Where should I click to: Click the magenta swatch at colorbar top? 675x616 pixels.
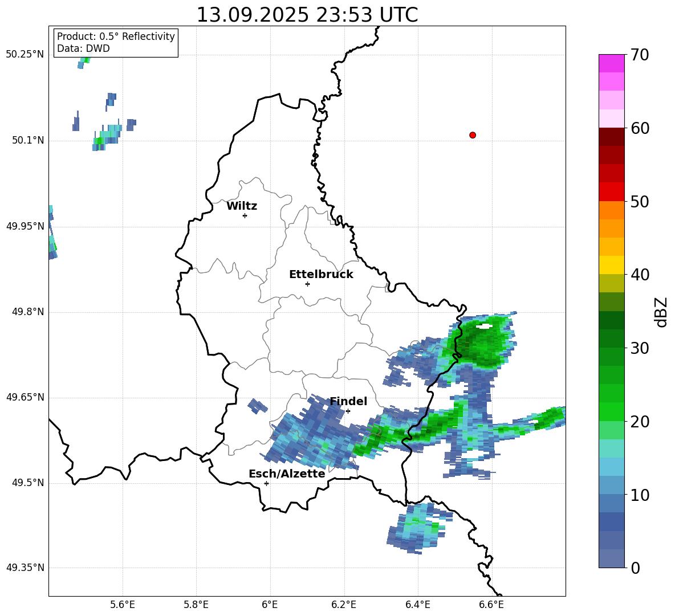612,63
